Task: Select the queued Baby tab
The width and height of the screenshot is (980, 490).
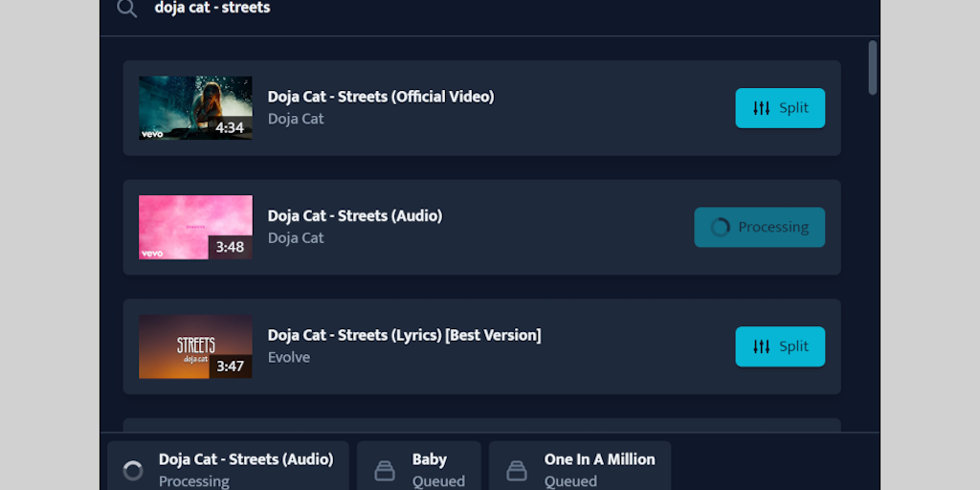Action: tap(419, 469)
